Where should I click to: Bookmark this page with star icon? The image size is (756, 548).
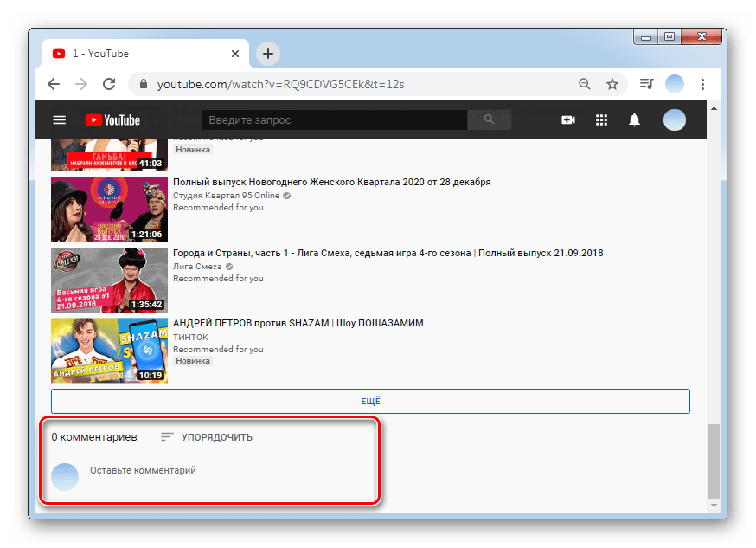pyautogui.click(x=612, y=84)
